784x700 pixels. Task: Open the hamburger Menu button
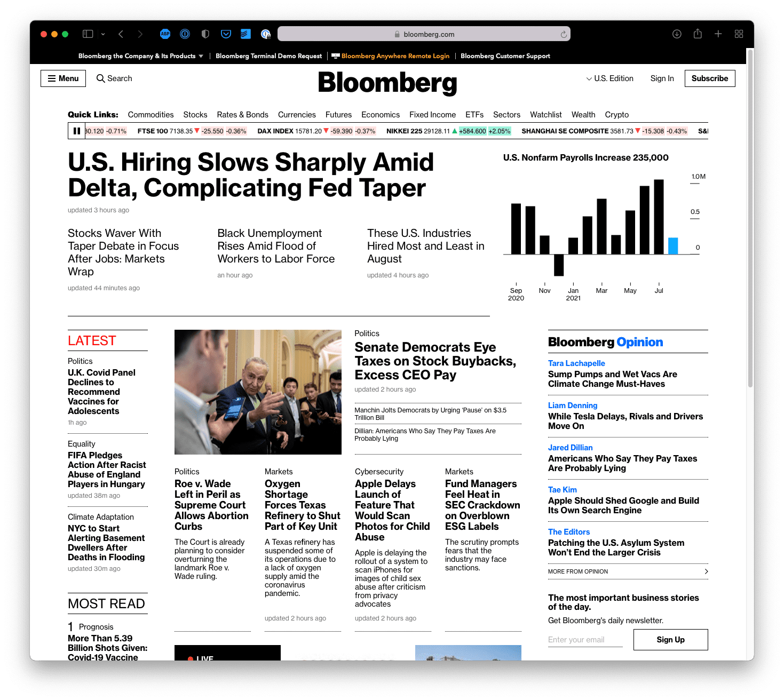coord(63,78)
